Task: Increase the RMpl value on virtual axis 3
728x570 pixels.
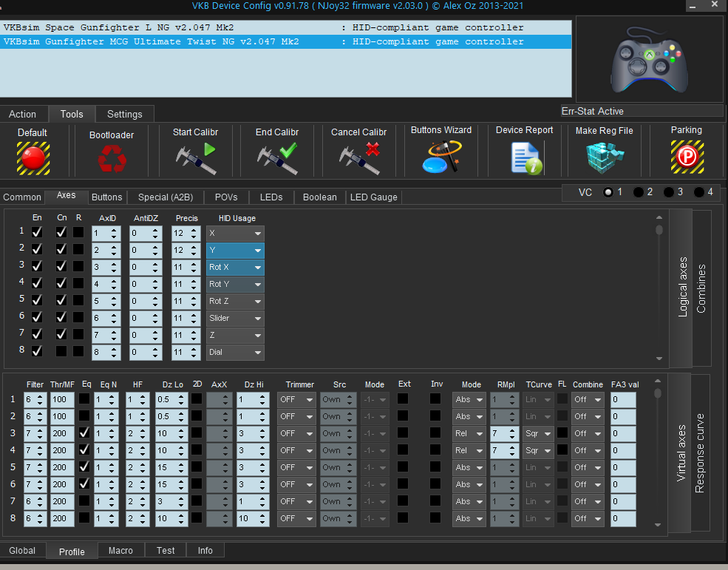Action: (511, 430)
